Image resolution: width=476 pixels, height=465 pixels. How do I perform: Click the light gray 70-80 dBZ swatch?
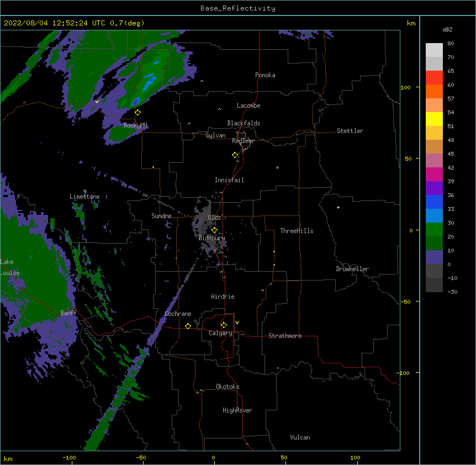pos(434,50)
